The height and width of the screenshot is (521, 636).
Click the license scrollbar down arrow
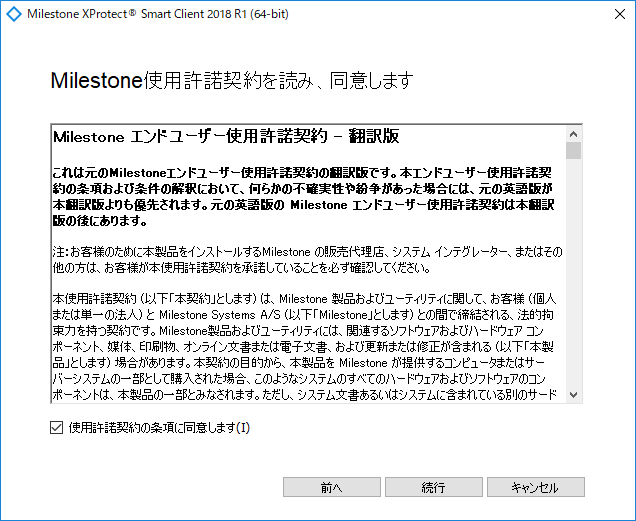pos(574,394)
